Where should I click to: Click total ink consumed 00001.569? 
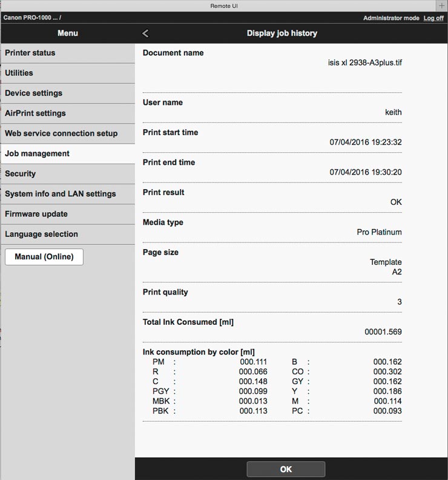(383, 332)
